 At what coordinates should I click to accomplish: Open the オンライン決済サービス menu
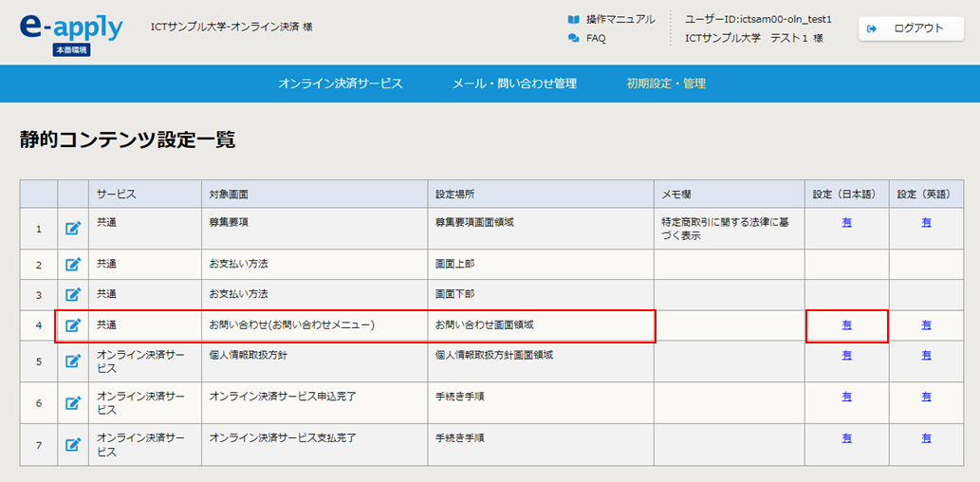pyautogui.click(x=341, y=83)
